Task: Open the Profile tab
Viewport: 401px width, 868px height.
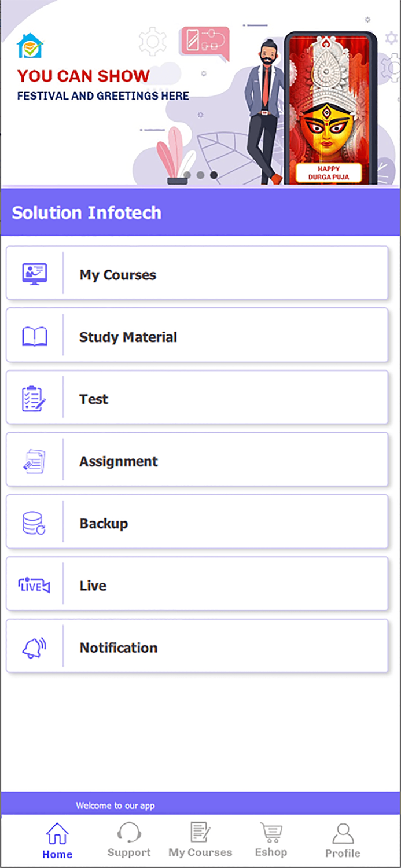Action: [343, 841]
